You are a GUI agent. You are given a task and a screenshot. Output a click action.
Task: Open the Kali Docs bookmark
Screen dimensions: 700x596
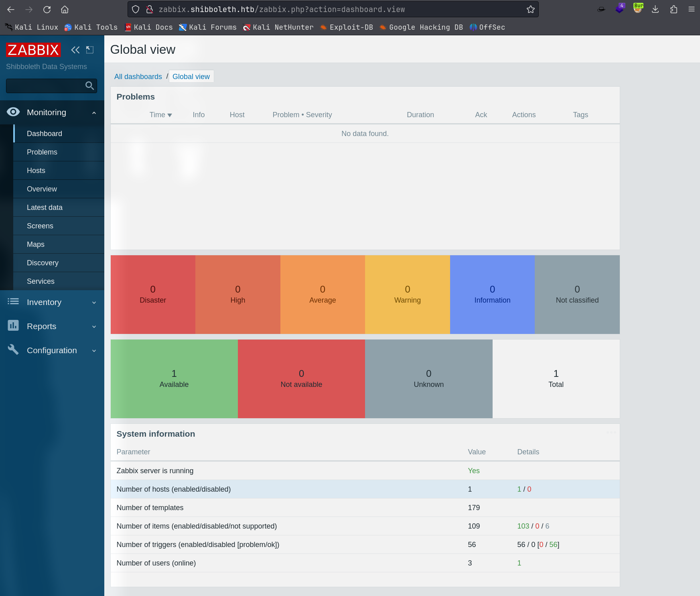coord(148,27)
